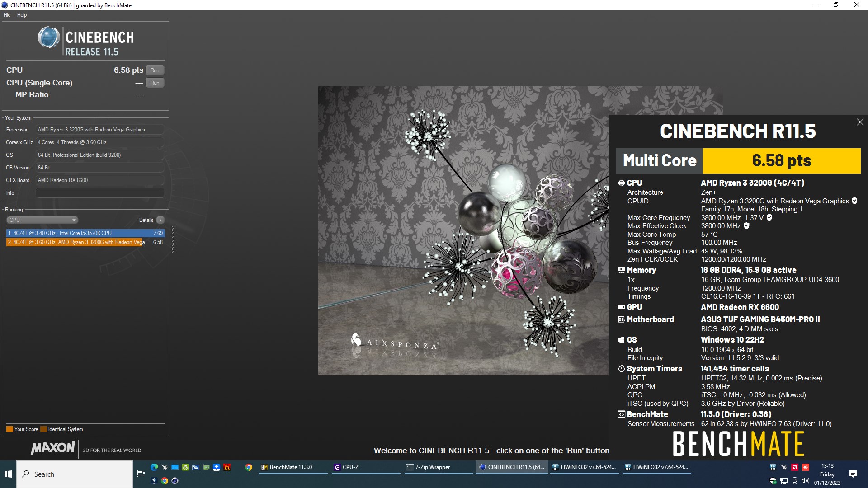Expand ranking Details arrow button
Screen dimensions: 868x488
point(160,220)
